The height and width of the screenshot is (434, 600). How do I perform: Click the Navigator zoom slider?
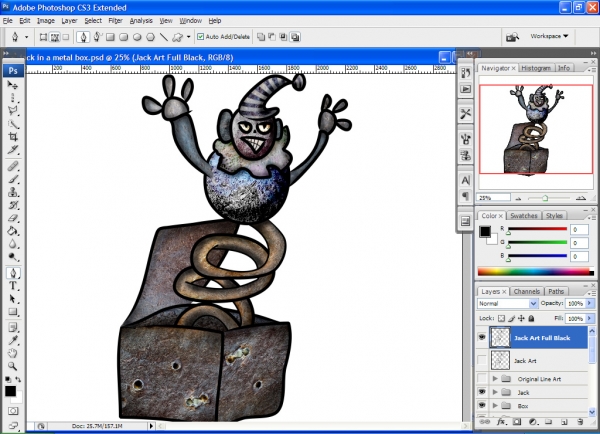pos(545,198)
